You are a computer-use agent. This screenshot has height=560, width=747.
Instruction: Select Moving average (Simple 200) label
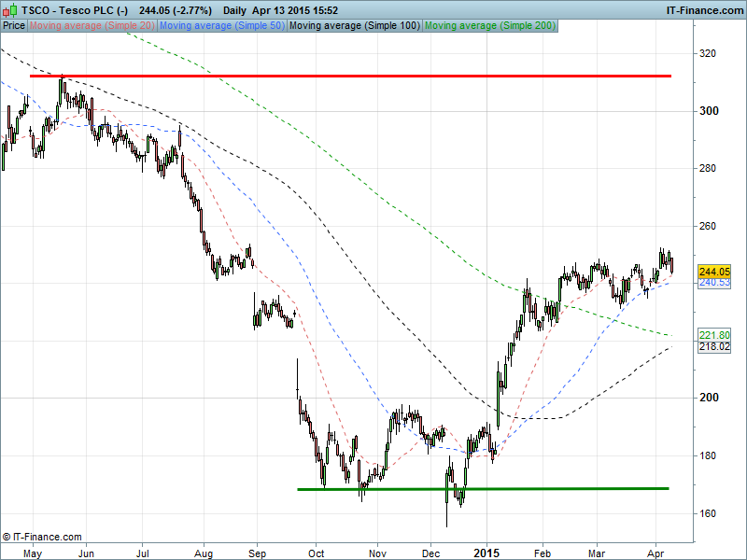(x=489, y=25)
